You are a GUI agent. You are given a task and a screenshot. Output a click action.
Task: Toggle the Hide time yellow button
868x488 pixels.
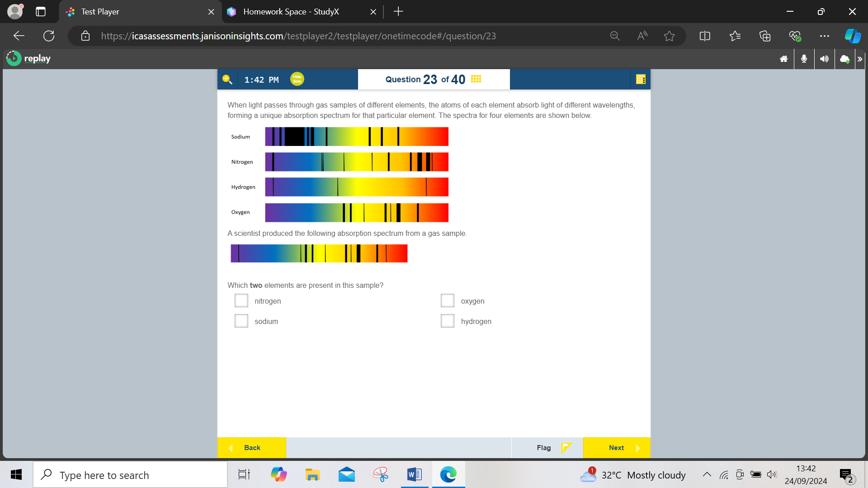297,79
